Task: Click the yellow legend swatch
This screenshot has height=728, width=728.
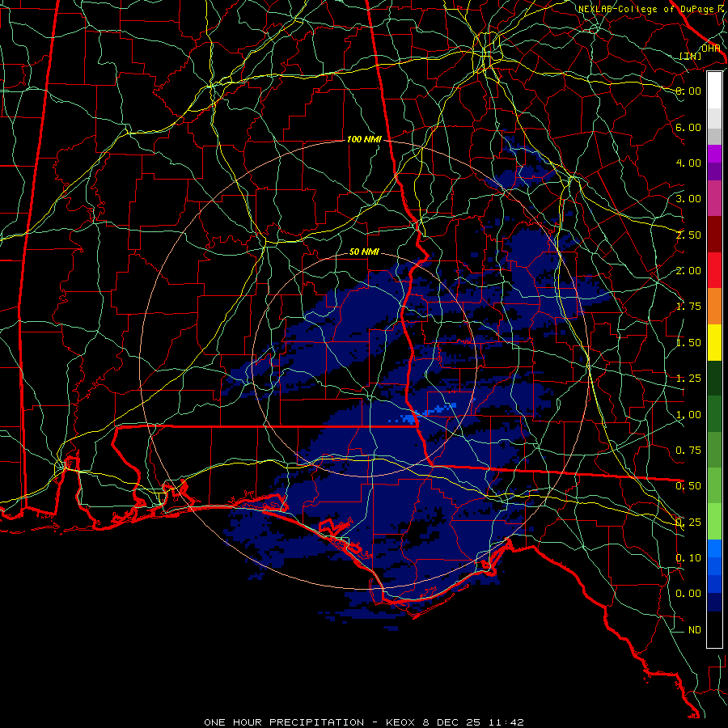Action: [x=714, y=342]
